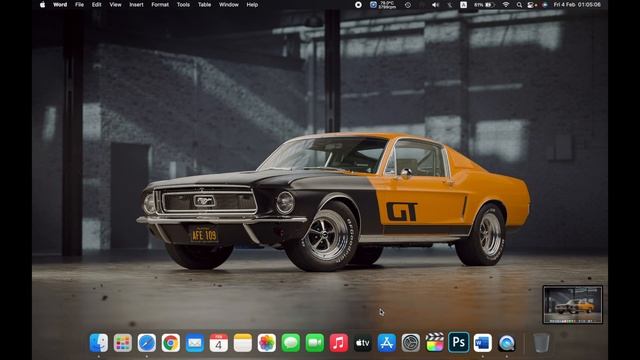Open QuickTime Player from the Dock
Viewport: 640px width, 360px height.
[507, 343]
